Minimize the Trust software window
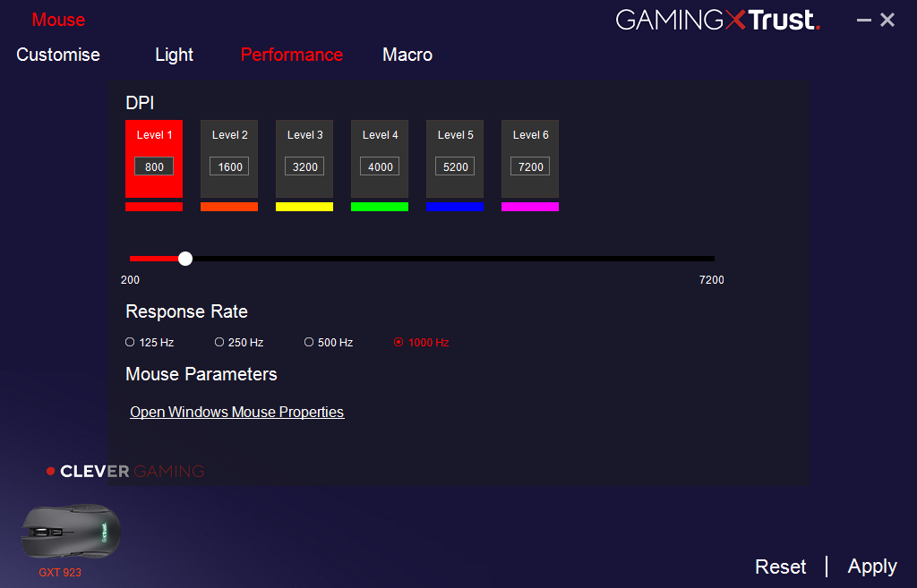The image size is (917, 588). tap(864, 21)
